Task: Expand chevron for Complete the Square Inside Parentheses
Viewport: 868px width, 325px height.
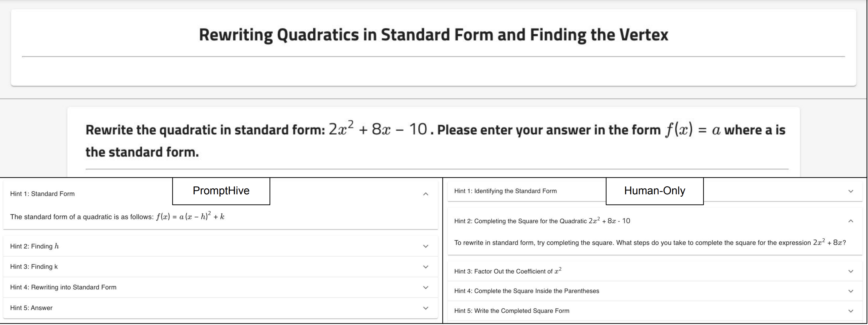Action: click(x=850, y=291)
